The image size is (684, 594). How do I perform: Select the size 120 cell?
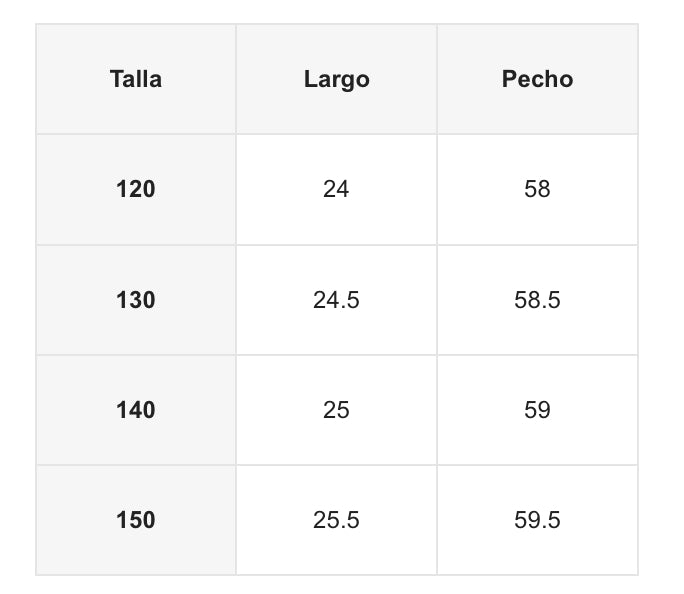pyautogui.click(x=136, y=189)
